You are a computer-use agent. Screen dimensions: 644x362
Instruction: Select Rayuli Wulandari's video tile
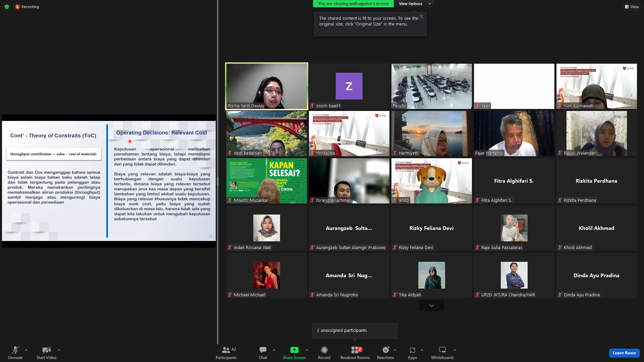click(x=597, y=133)
